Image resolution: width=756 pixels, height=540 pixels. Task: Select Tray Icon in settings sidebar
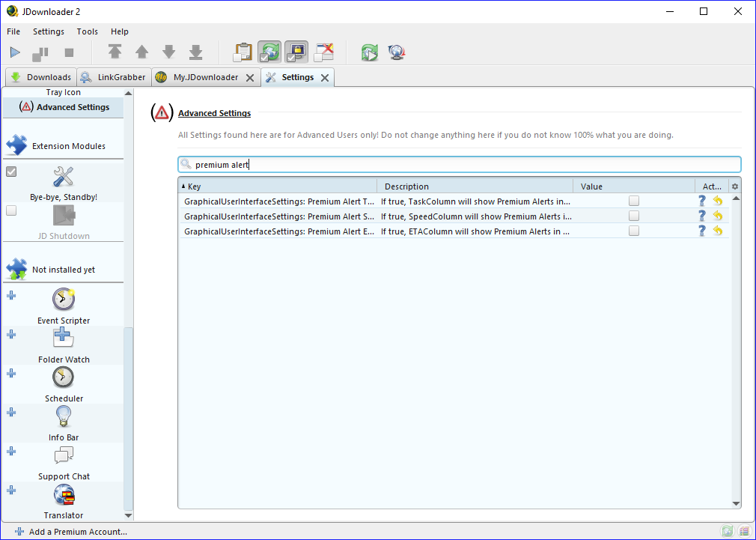tap(63, 92)
